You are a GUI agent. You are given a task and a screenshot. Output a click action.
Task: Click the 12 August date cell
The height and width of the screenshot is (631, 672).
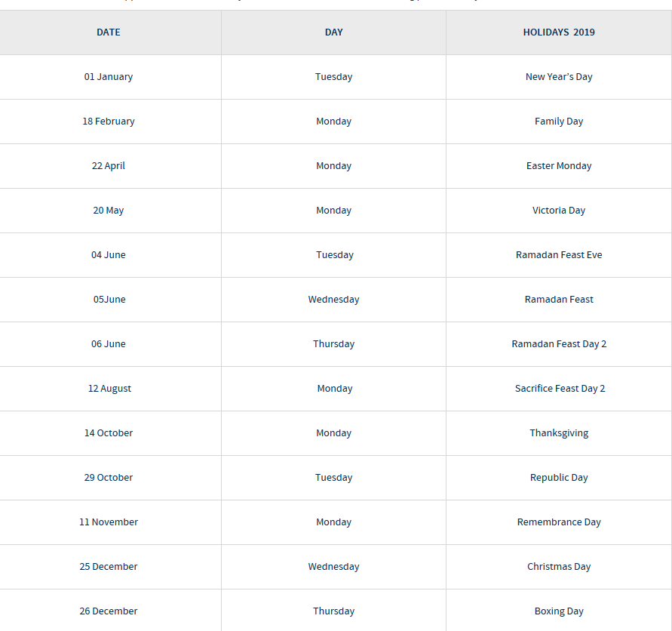click(x=109, y=389)
